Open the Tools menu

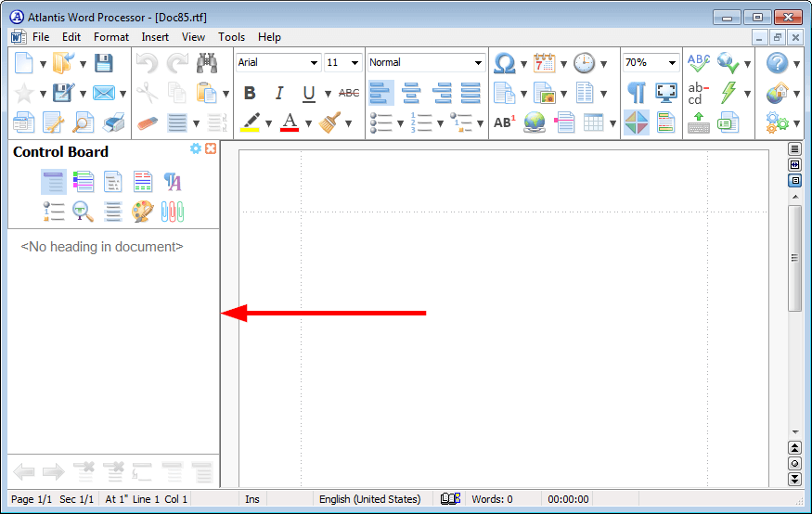[x=231, y=37]
